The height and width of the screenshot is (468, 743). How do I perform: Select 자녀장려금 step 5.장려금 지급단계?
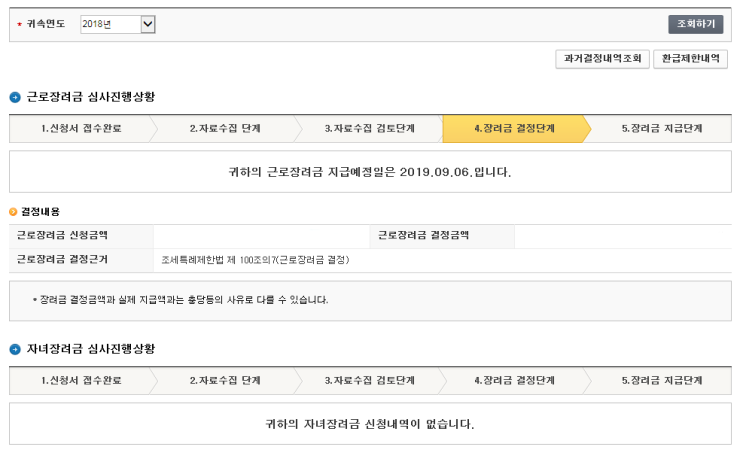[x=662, y=380]
